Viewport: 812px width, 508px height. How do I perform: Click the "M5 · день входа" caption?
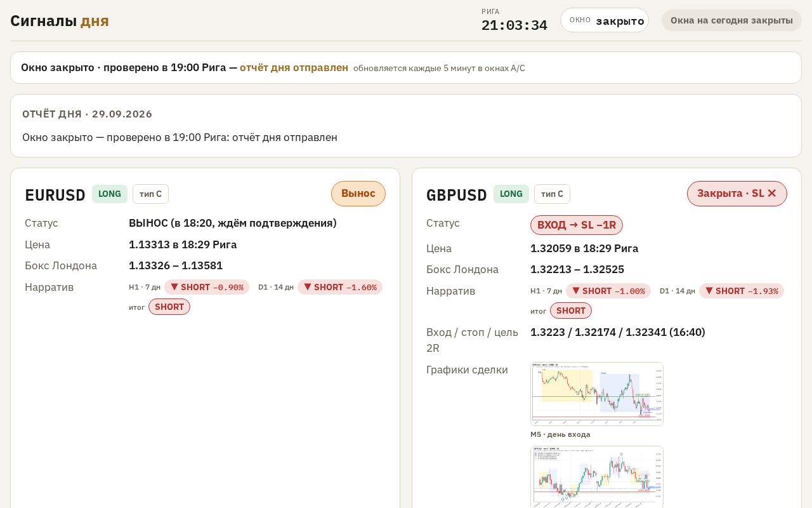(560, 434)
